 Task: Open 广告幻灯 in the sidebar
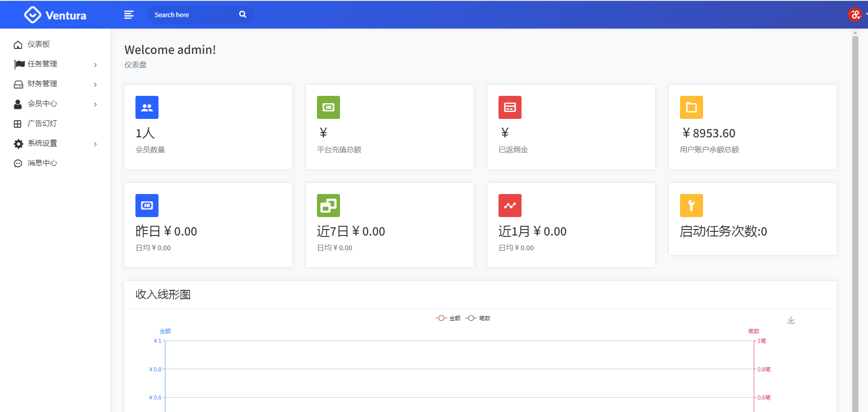click(42, 124)
